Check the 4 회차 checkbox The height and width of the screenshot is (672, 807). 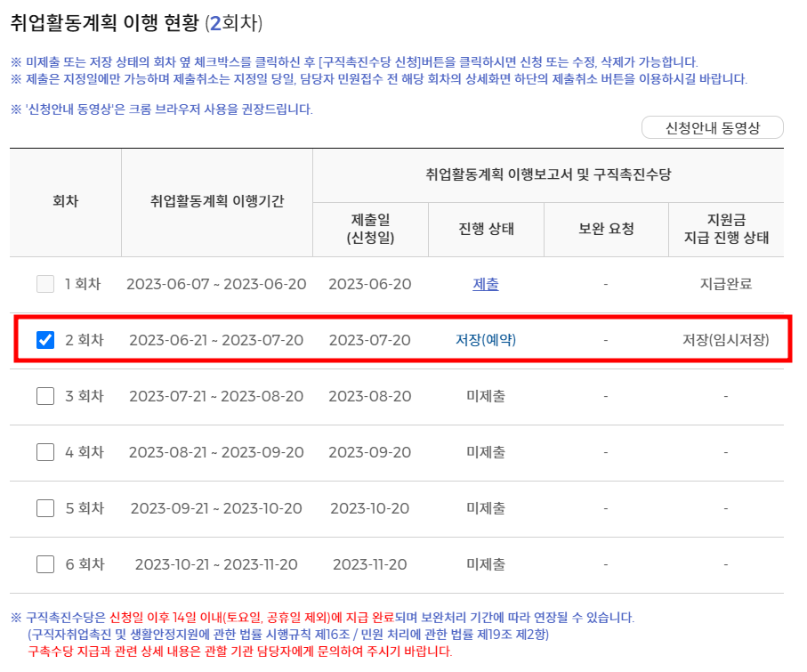(x=45, y=452)
